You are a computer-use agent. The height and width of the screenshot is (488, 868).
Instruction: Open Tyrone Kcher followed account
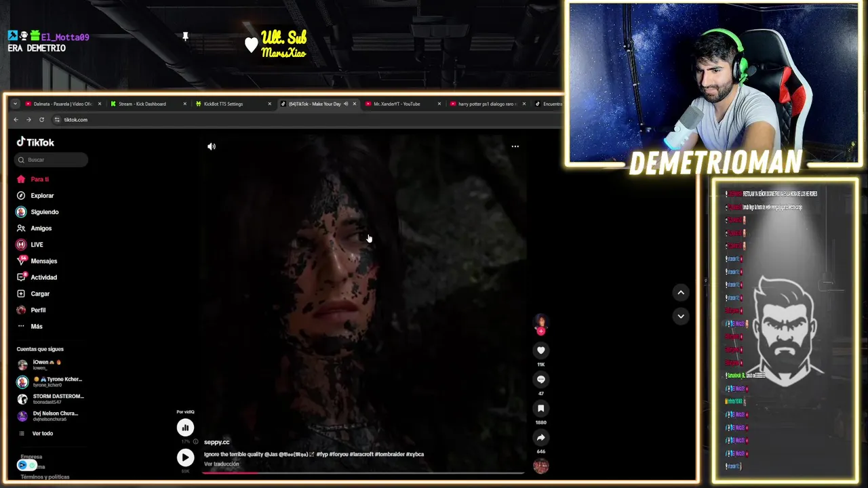tap(50, 382)
